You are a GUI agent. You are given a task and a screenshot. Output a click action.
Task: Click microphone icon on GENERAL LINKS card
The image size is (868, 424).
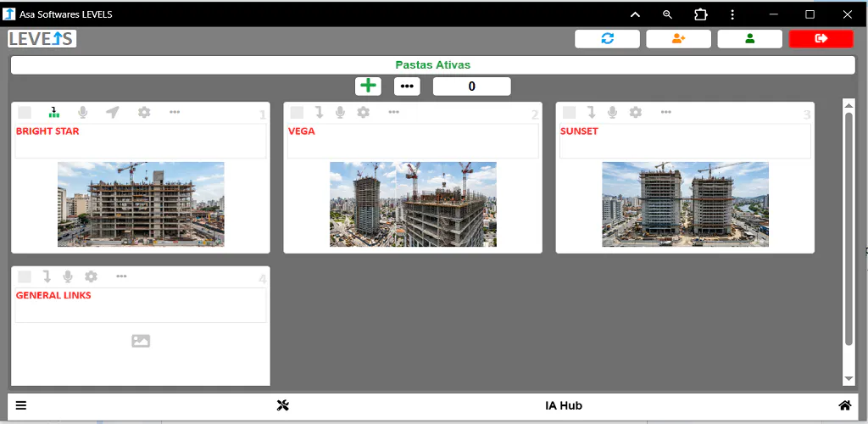[x=68, y=276]
